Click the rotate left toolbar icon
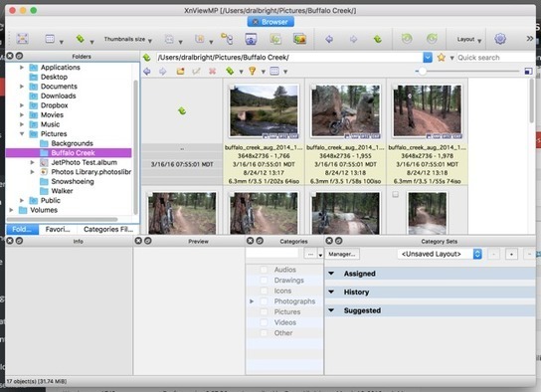This screenshot has width=541, height=392. coord(407,39)
